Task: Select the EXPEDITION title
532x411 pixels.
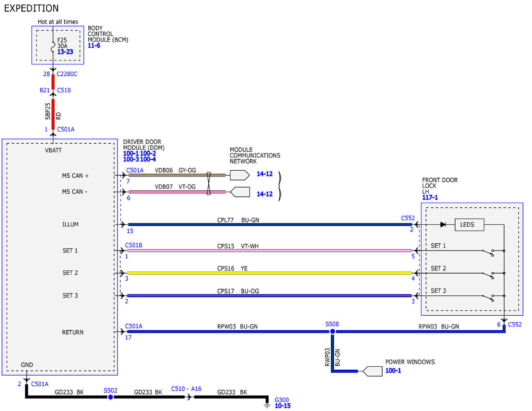Action: coord(31,8)
